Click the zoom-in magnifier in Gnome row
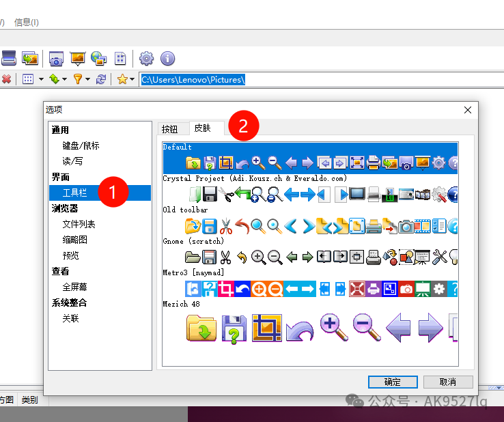Screen dimensions: 504x422 coord(258,257)
